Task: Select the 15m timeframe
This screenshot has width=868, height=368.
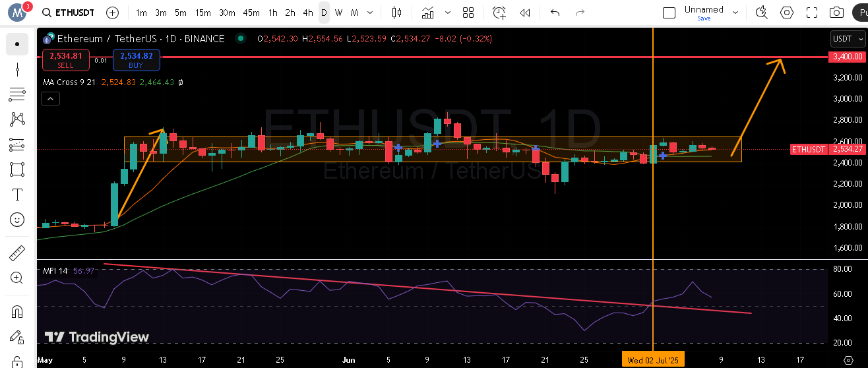Action: (202, 13)
